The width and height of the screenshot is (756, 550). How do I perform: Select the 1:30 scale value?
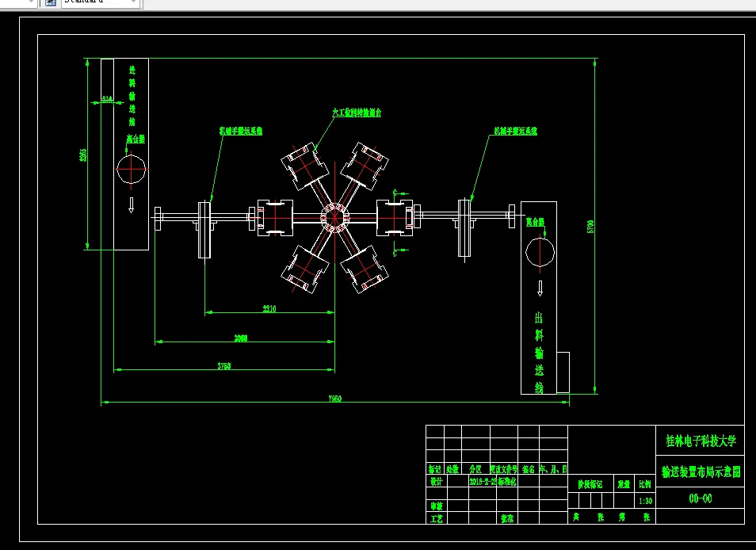tap(646, 501)
